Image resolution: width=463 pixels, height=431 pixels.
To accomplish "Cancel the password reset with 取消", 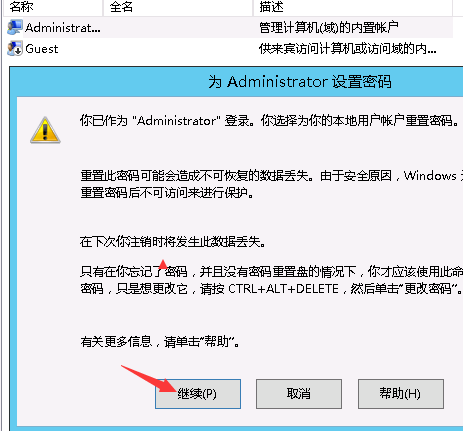I will coord(299,394).
